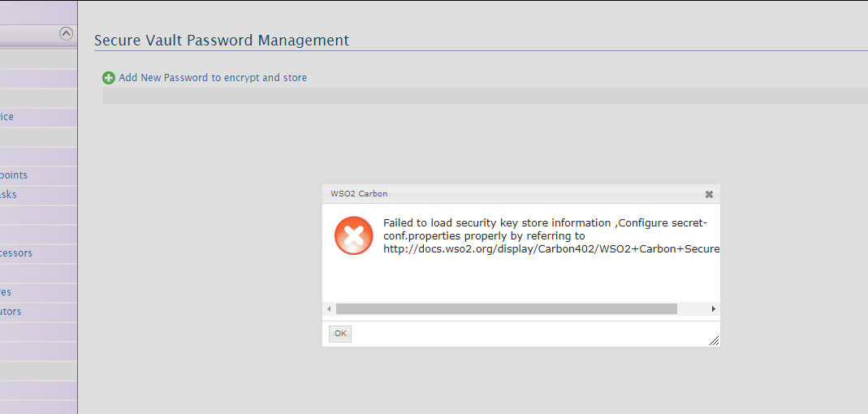
Task: Click the green plus Add New Password icon
Action: (x=108, y=78)
